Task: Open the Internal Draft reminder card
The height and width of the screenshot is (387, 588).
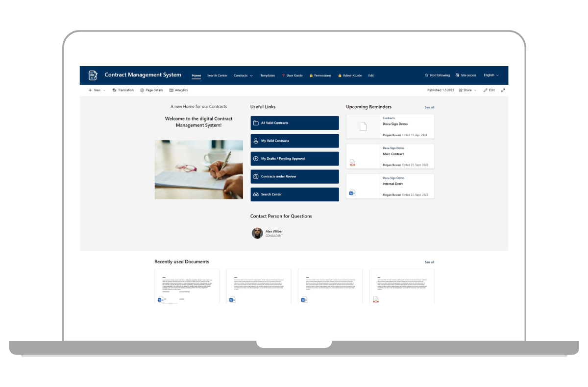Action: pos(390,186)
